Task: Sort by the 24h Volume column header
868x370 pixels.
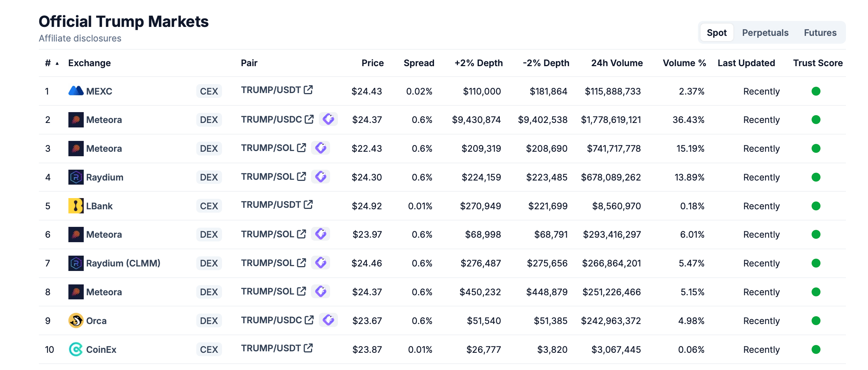Action: tap(617, 63)
